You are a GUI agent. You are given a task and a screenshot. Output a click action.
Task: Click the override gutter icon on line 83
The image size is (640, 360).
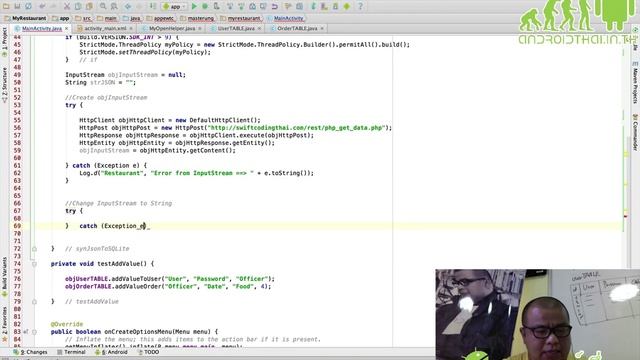[x=26, y=332]
